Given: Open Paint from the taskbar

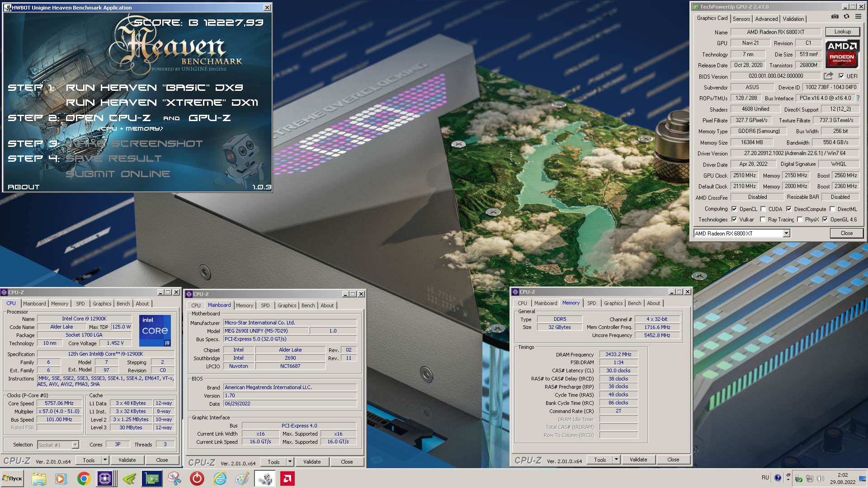Looking at the screenshot, I should coord(242,479).
